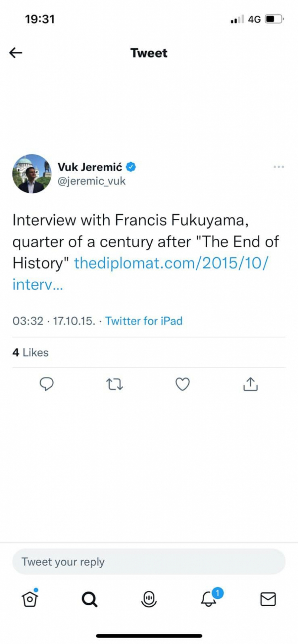Tap the Twitter for iPad source link

tap(144, 321)
